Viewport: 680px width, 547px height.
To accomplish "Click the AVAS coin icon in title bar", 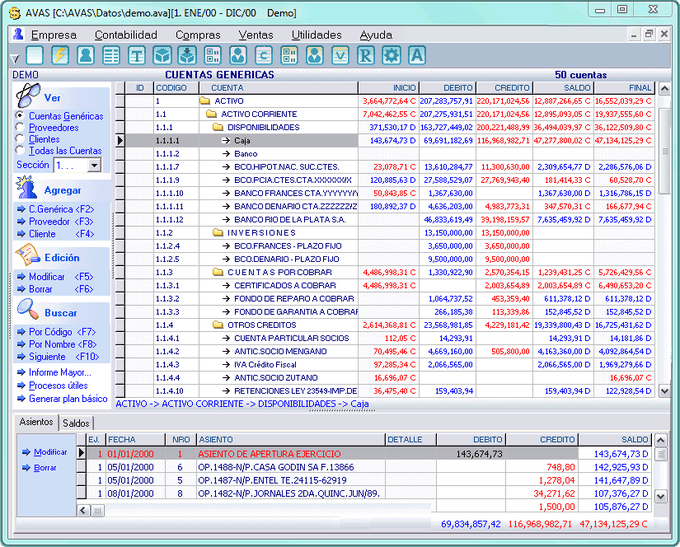I will 15,13.
